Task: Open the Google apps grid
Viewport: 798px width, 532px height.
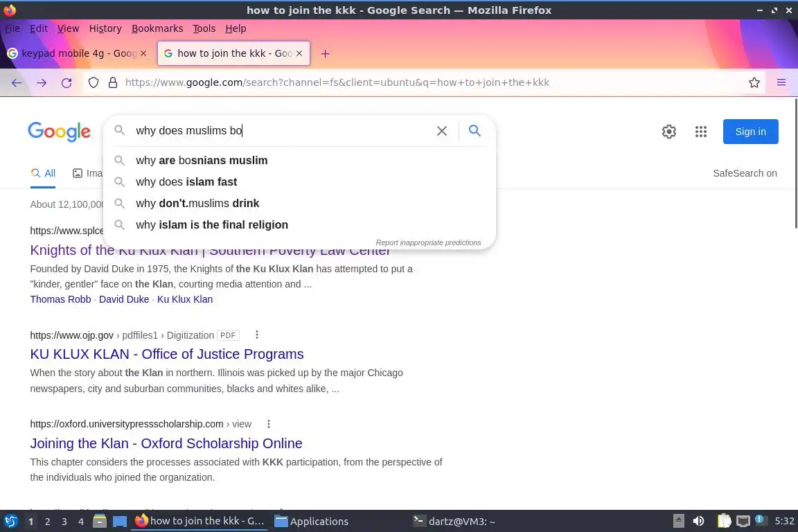Action: pos(701,132)
